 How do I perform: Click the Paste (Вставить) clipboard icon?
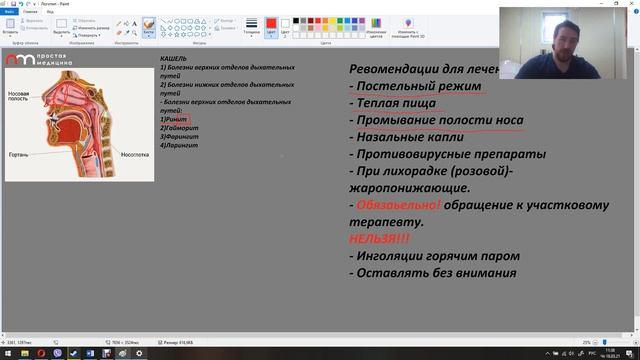pos(10,23)
